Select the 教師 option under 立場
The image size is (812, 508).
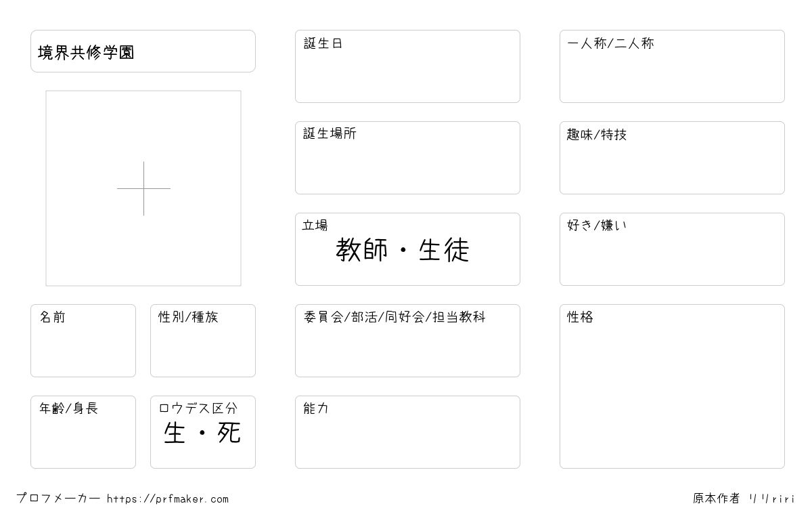point(362,251)
